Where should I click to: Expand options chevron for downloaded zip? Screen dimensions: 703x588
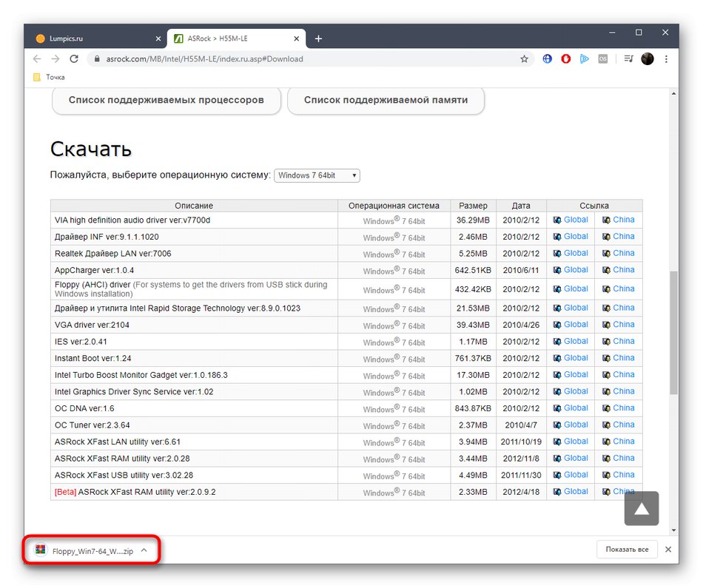(x=144, y=550)
